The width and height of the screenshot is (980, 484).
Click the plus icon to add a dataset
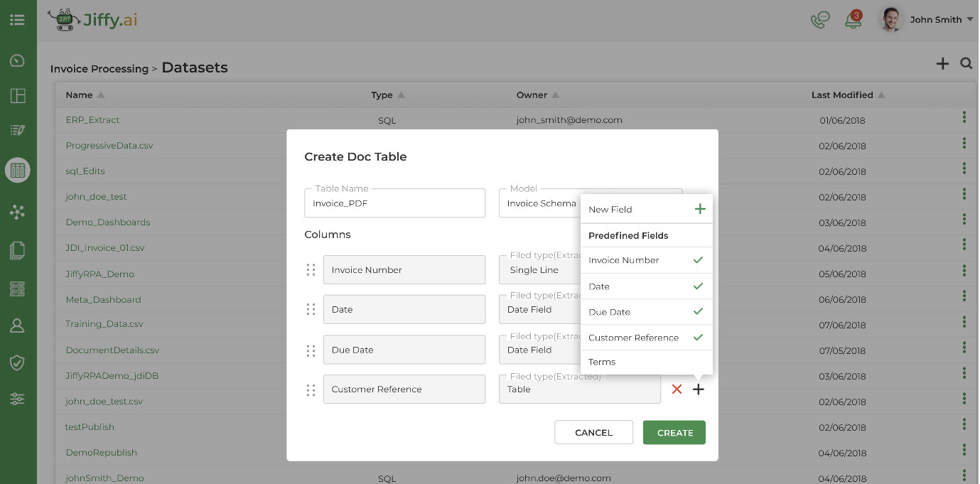pyautogui.click(x=942, y=63)
